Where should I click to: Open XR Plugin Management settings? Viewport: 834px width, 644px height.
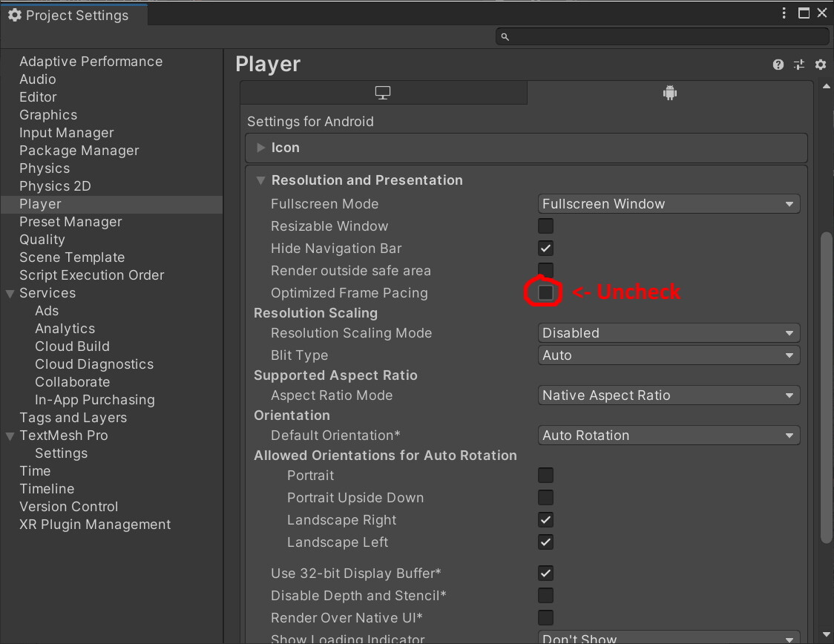tap(95, 524)
